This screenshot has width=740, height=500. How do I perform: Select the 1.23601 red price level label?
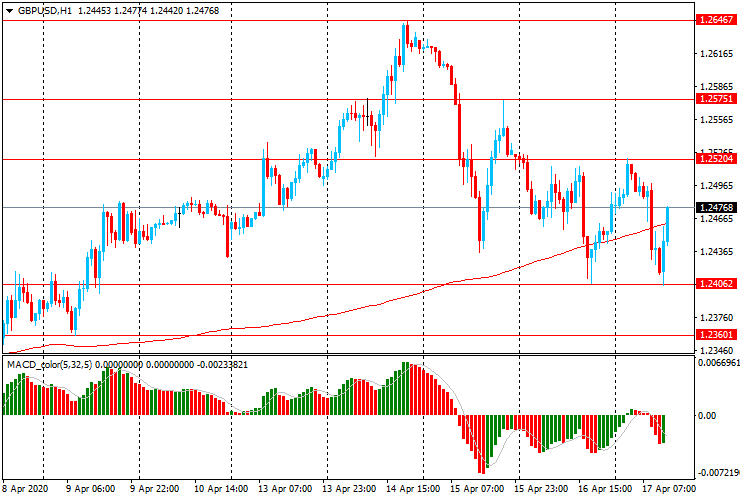[716, 335]
